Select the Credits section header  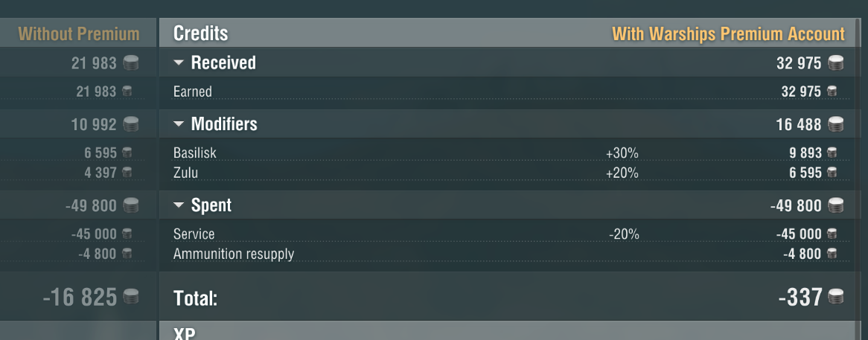(x=201, y=33)
